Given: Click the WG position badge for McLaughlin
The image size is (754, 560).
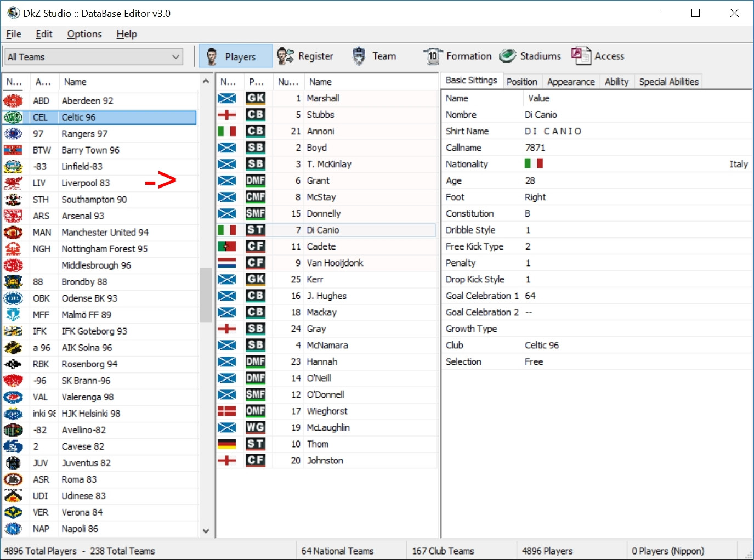Looking at the screenshot, I should pos(256,427).
